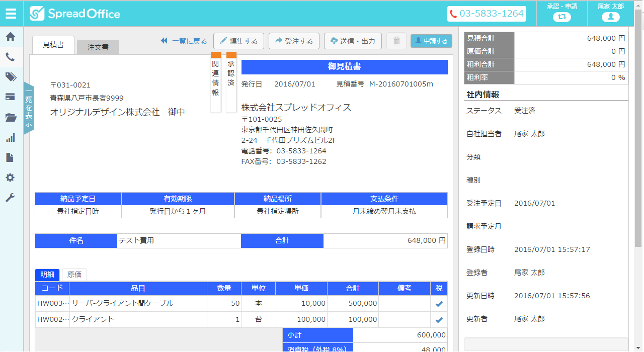644x352 pixels.
Task: Open the 尾家 太郎 user menu
Action: [610, 13]
